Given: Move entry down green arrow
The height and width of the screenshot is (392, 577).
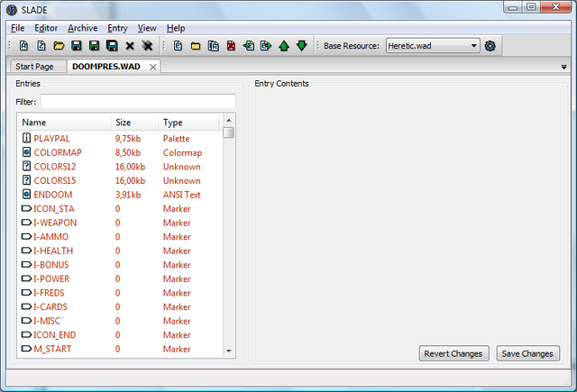Looking at the screenshot, I should pyautogui.click(x=301, y=46).
